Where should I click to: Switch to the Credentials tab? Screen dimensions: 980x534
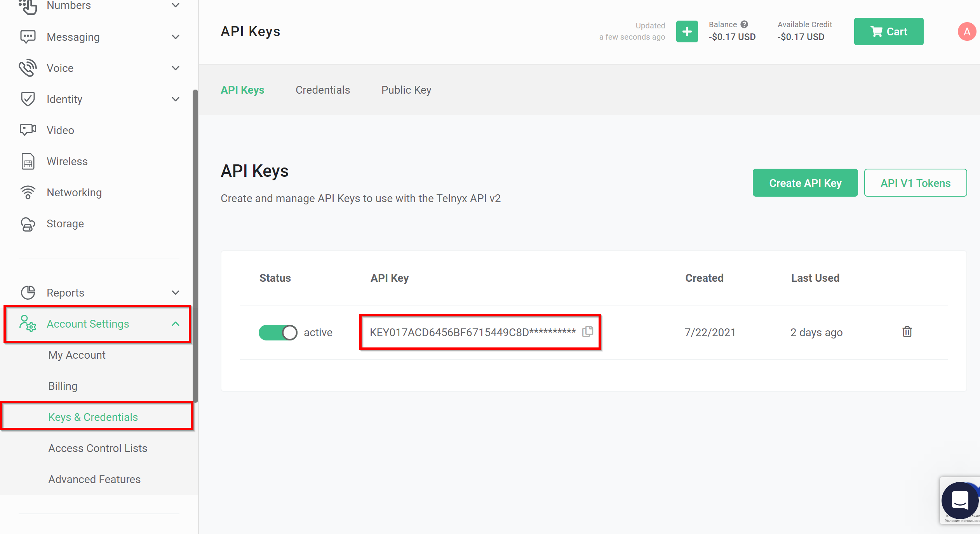tap(322, 90)
